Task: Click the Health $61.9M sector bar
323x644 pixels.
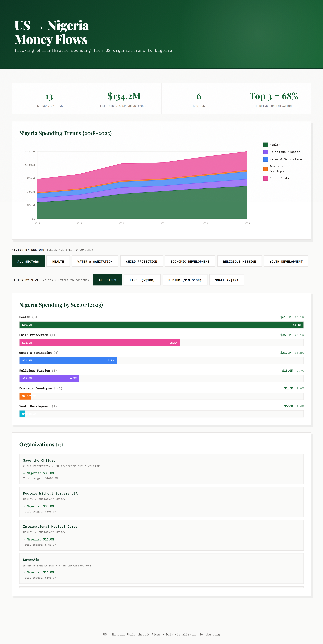Action: pos(161,325)
